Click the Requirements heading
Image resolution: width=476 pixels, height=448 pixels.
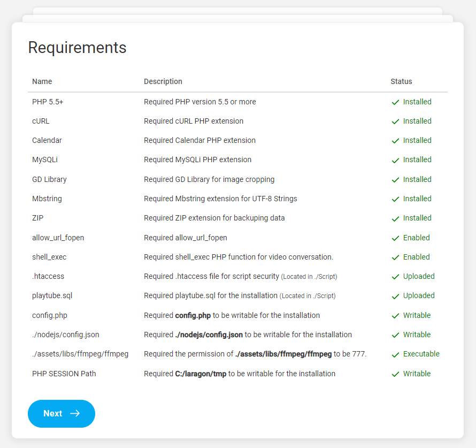point(77,48)
